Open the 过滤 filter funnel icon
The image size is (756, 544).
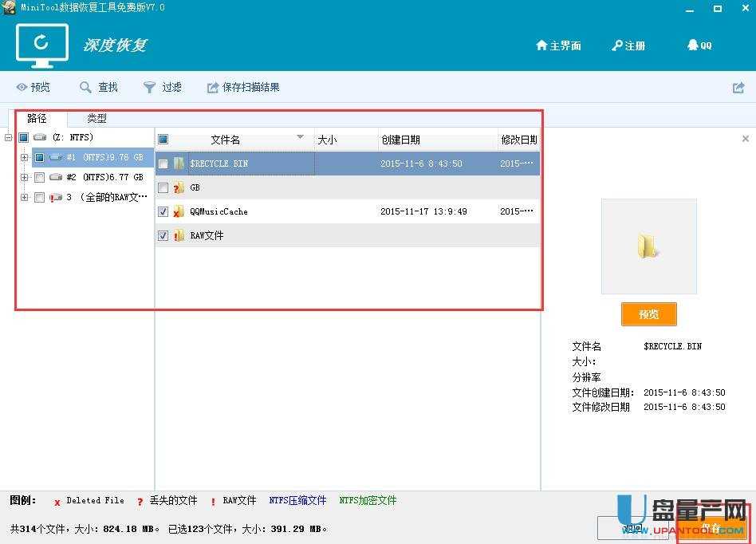[148, 87]
